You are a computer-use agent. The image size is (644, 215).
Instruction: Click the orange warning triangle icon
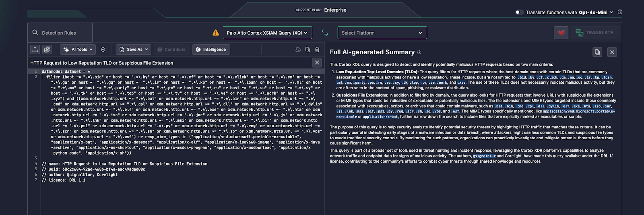point(216,33)
